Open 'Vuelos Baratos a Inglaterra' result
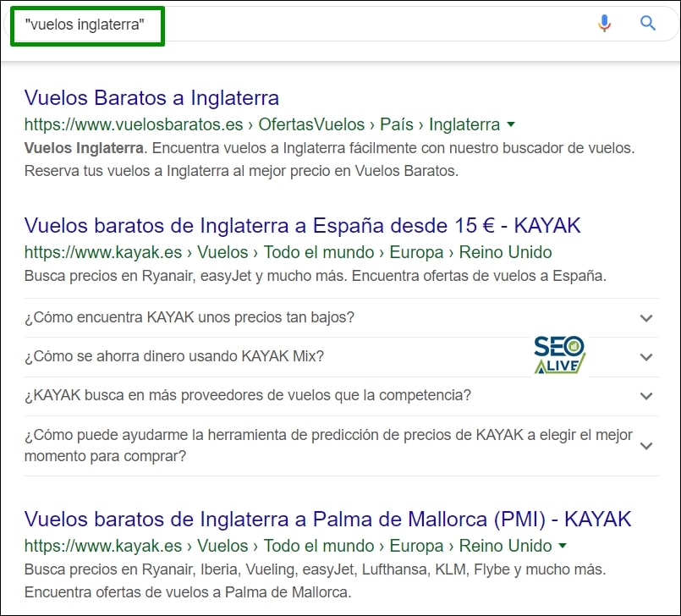Viewport: 681px width, 616px height. click(x=152, y=98)
